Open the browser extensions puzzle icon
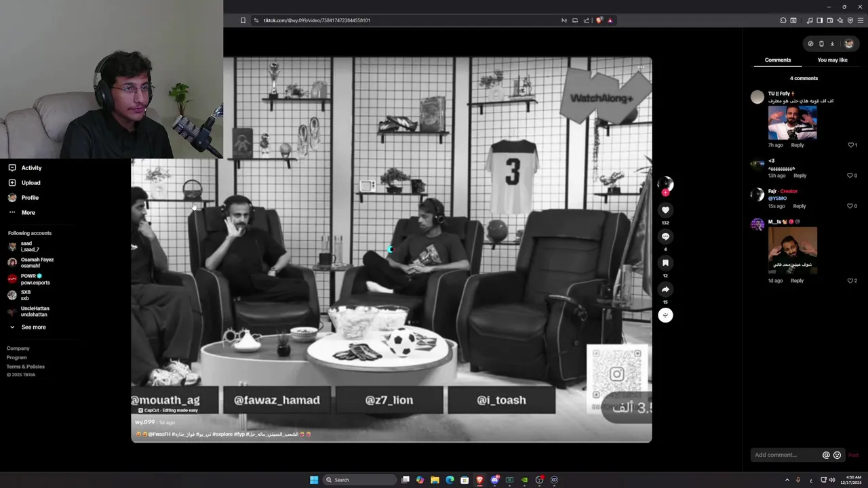The width and height of the screenshot is (868, 488). pos(783,20)
